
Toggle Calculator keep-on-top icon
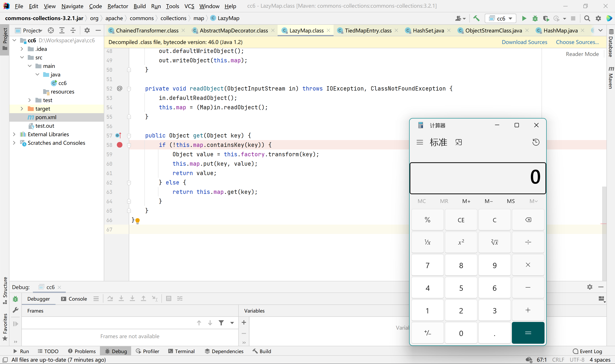point(458,142)
